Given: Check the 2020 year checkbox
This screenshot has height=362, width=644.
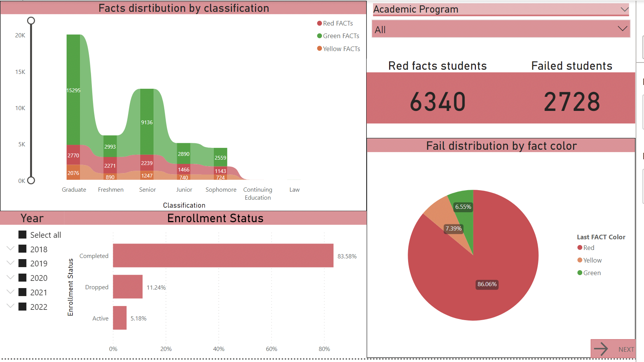Looking at the screenshot, I should pyautogui.click(x=22, y=278).
